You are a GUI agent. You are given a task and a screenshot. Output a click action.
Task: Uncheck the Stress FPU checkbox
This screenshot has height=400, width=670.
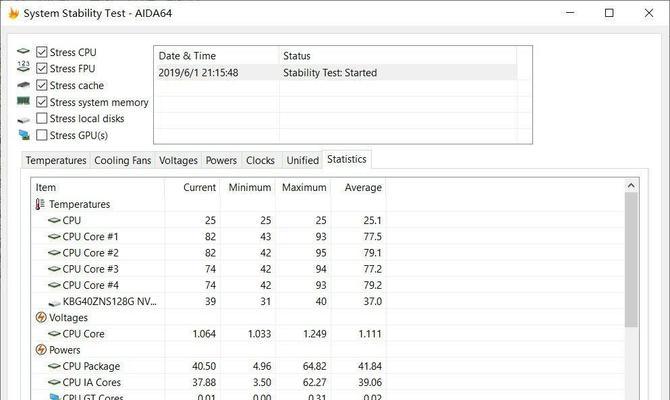coord(41,68)
